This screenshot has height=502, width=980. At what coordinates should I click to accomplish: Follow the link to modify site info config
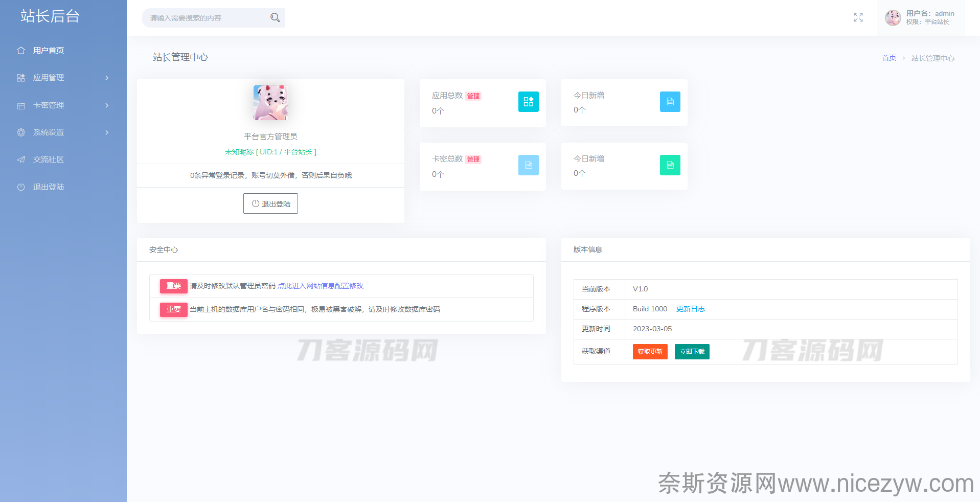(321, 286)
